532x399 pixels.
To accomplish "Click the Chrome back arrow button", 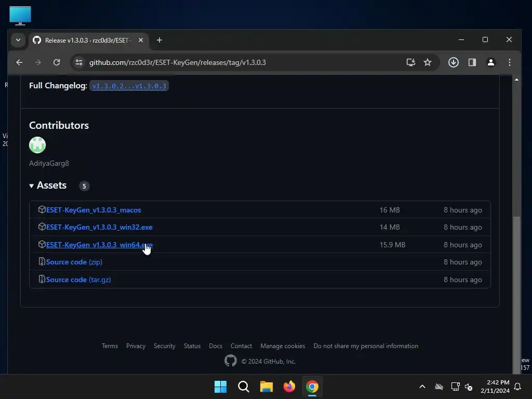I will pos(19,62).
